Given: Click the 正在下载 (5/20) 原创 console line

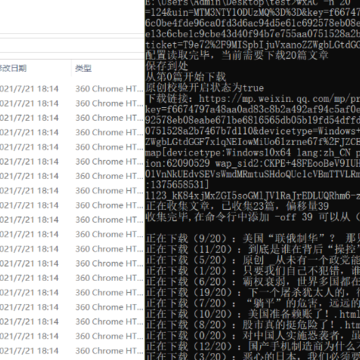Looking at the screenshot, I should click(x=253, y=260).
